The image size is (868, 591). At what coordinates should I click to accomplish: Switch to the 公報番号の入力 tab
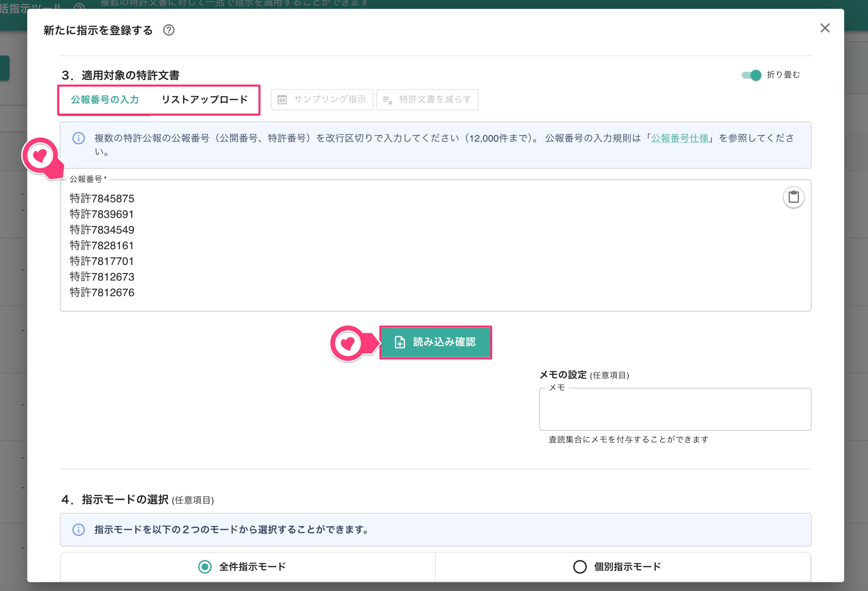pyautogui.click(x=105, y=100)
